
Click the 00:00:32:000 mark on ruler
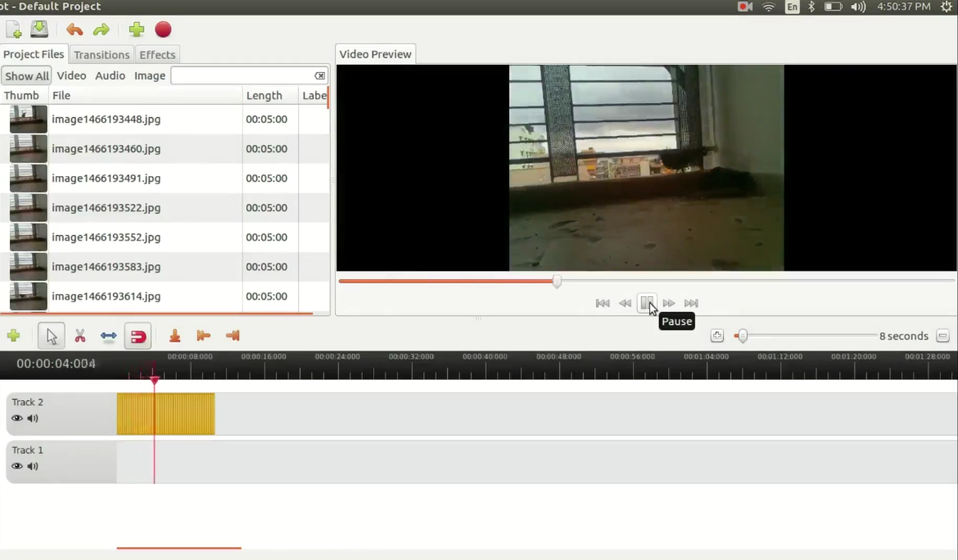coord(411,356)
